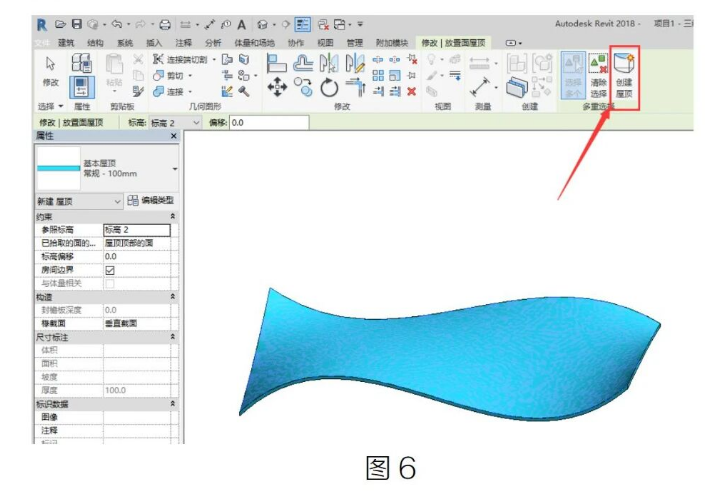Open the 连接端切割 dropdown
This screenshot has width=717, height=502.
click(214, 59)
